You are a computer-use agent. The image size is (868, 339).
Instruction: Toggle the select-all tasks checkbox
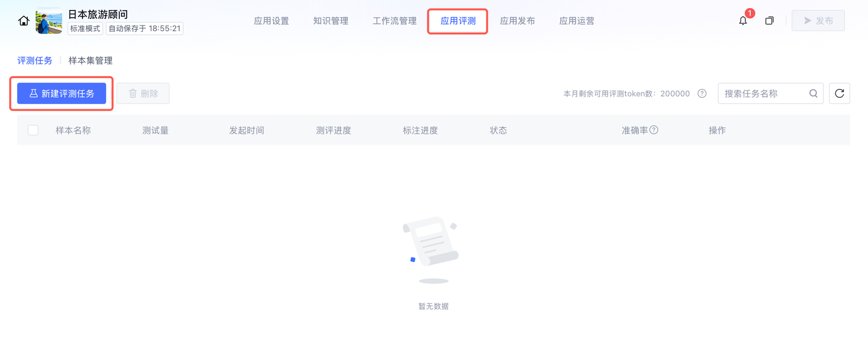click(x=33, y=130)
